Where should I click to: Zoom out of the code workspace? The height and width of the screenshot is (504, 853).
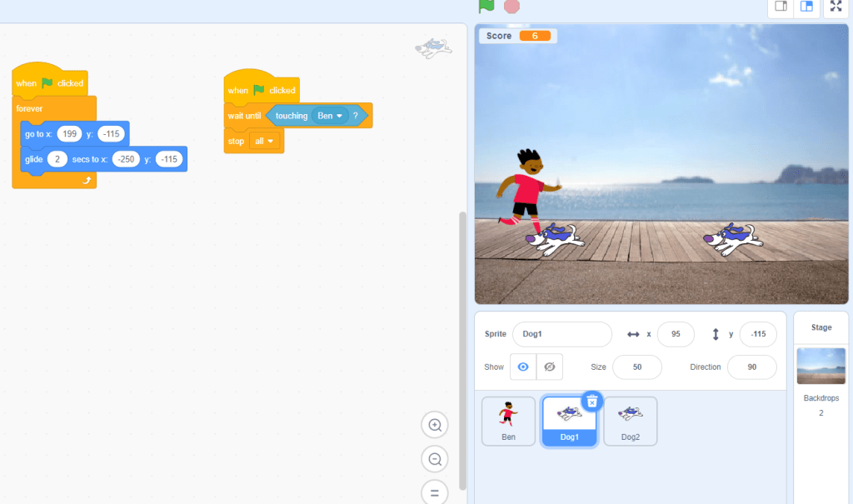pyautogui.click(x=434, y=459)
